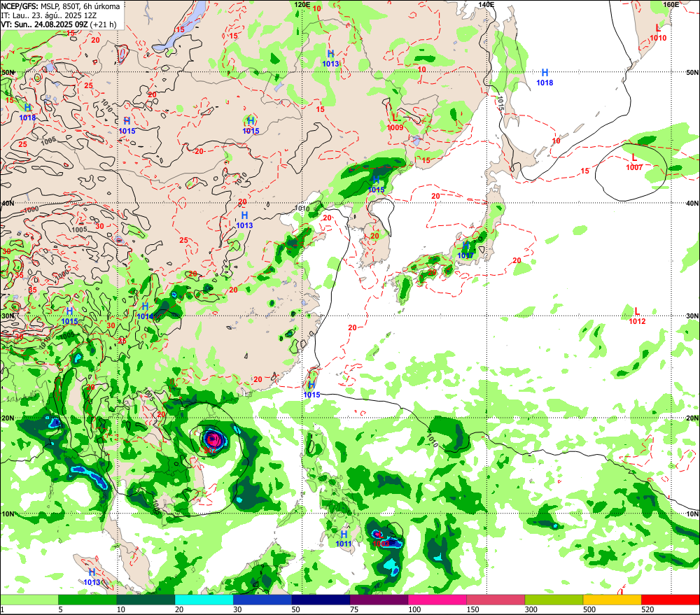700x615 pixels.
Task: Select the dark green 10–20 mm legend swatch
Action: coord(146,600)
